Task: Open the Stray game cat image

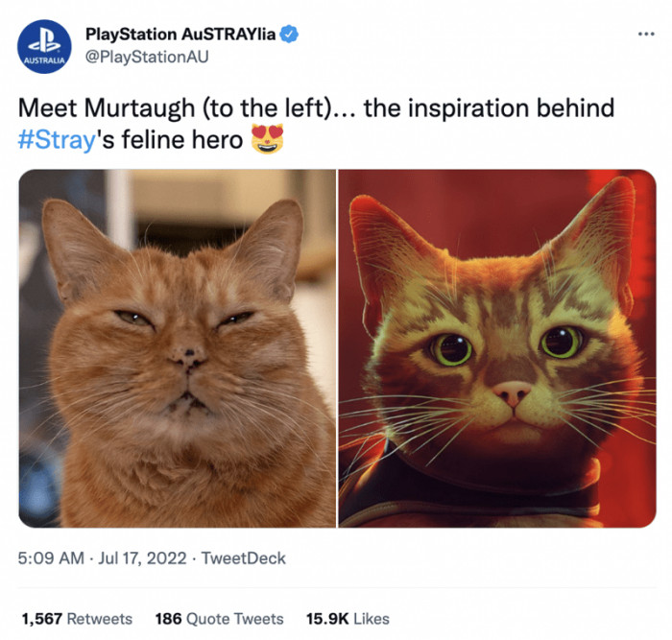Action: (x=497, y=348)
